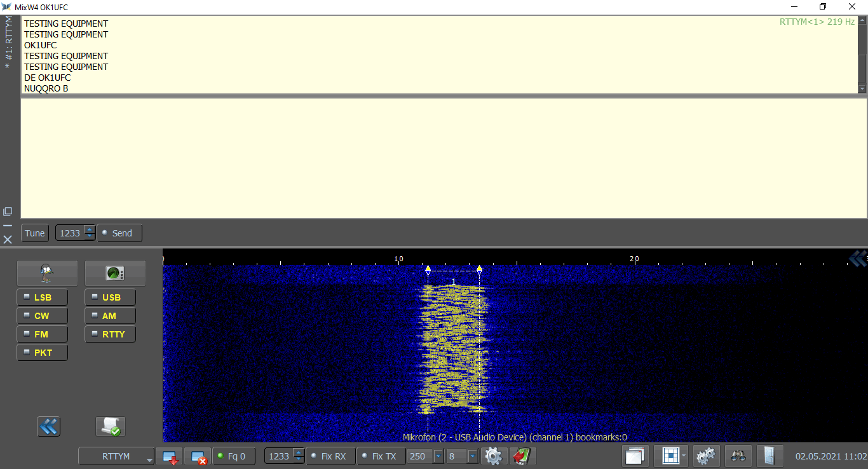Viewport: 868px width, 469px height.
Task: Expand the dropdown arrow next to 250
Action: 438,456
